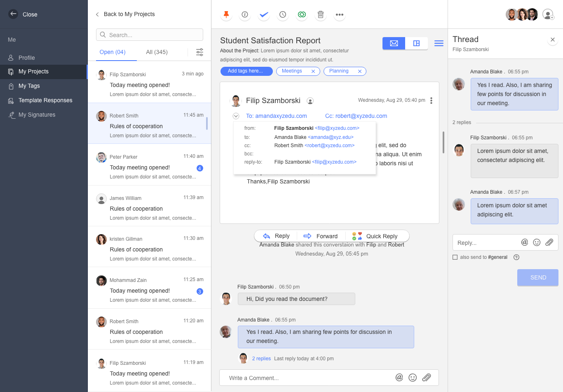Click the pin icon in the top toolbar
Image resolution: width=563 pixels, height=392 pixels.
coord(226,15)
